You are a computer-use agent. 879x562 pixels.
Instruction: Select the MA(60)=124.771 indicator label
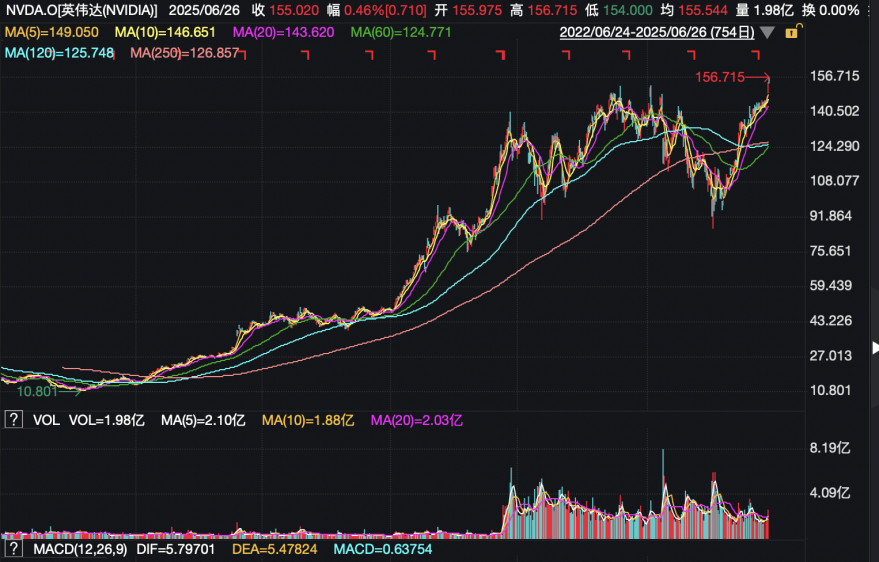pos(401,32)
